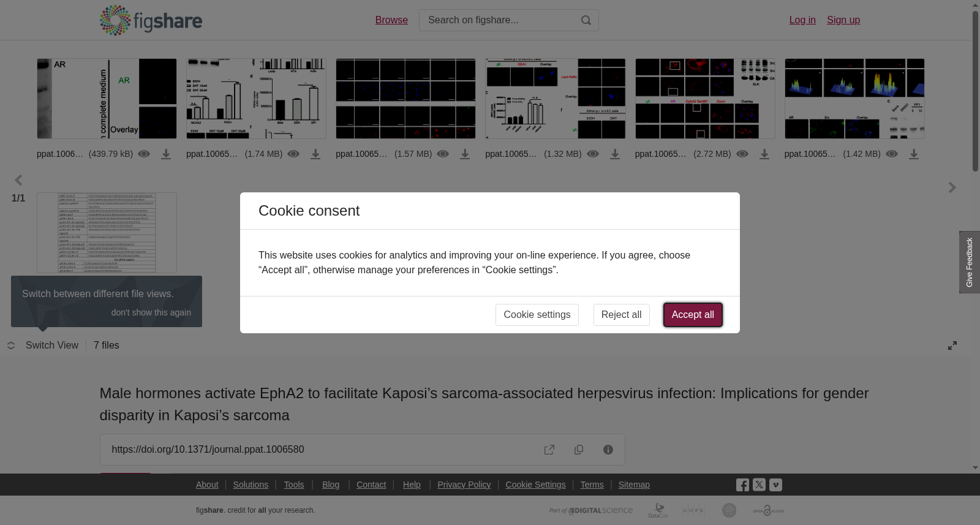The width and height of the screenshot is (980, 525).
Task: Click don't show this again
Action: coord(151,312)
